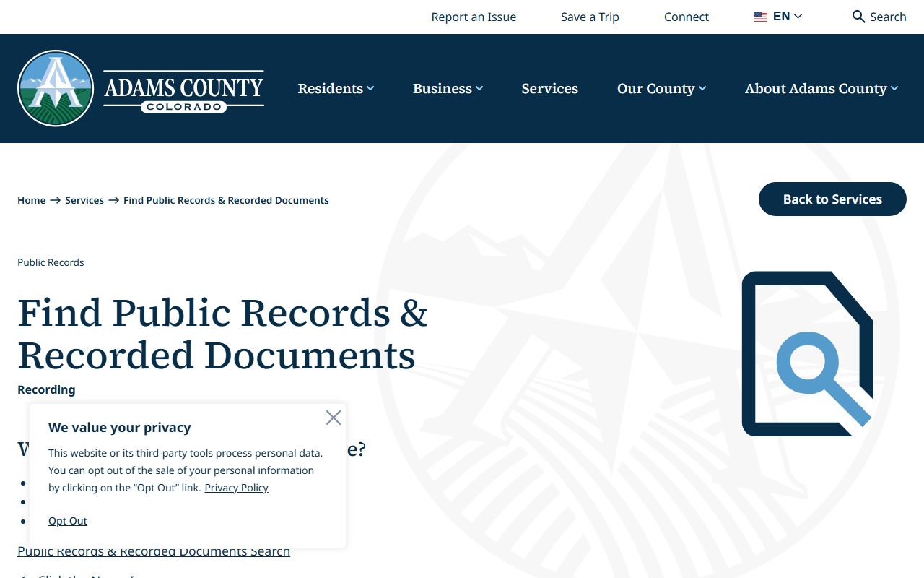
Task: Go to Services breadcrumb link
Action: (x=84, y=200)
